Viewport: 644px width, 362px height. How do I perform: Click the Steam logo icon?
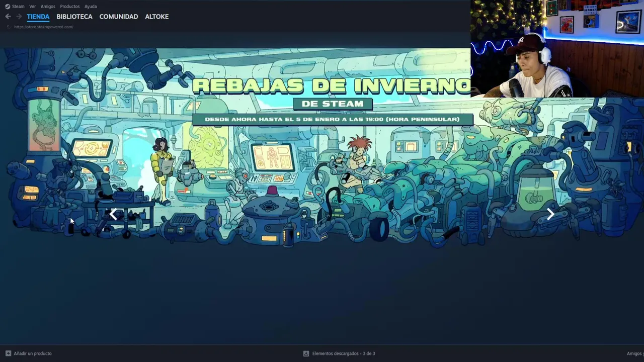click(8, 7)
